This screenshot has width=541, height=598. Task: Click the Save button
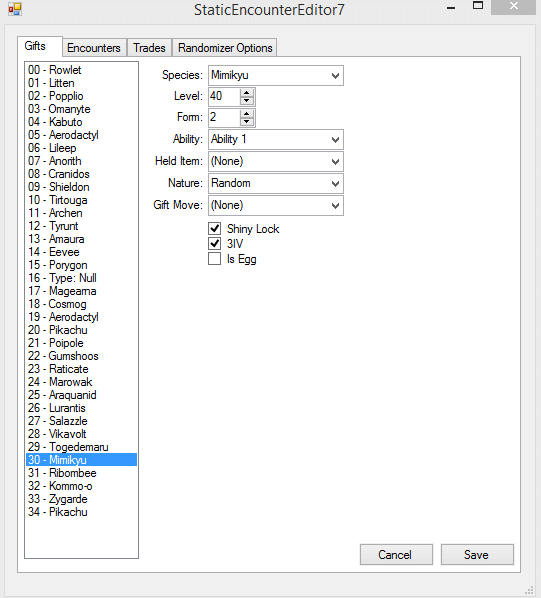point(477,555)
